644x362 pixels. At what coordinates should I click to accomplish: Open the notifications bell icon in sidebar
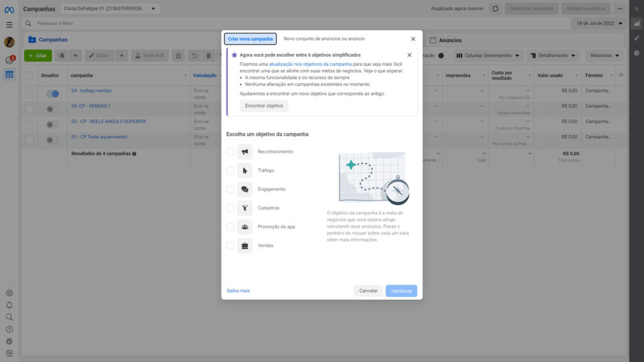(x=9, y=305)
